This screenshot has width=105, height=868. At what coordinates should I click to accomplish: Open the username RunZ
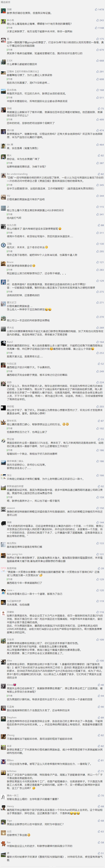[x=10, y=342]
